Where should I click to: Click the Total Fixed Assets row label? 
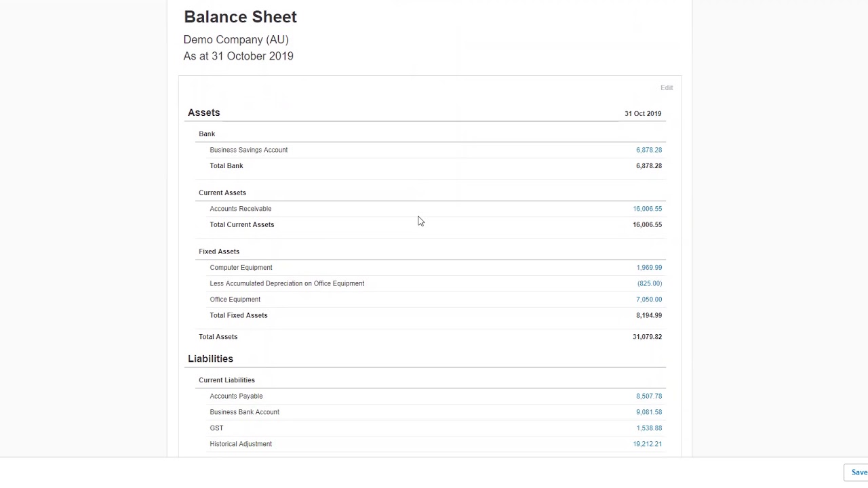click(238, 315)
